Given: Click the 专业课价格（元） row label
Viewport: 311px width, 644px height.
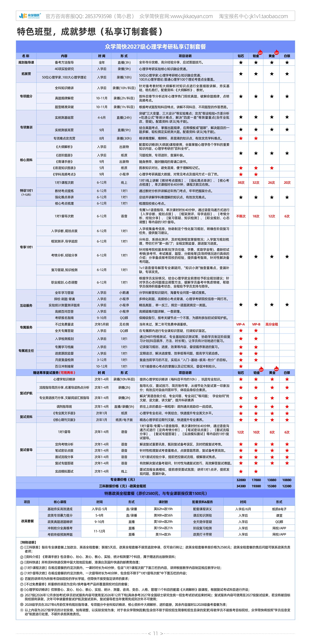Looking at the screenshot, I should 123,480.
